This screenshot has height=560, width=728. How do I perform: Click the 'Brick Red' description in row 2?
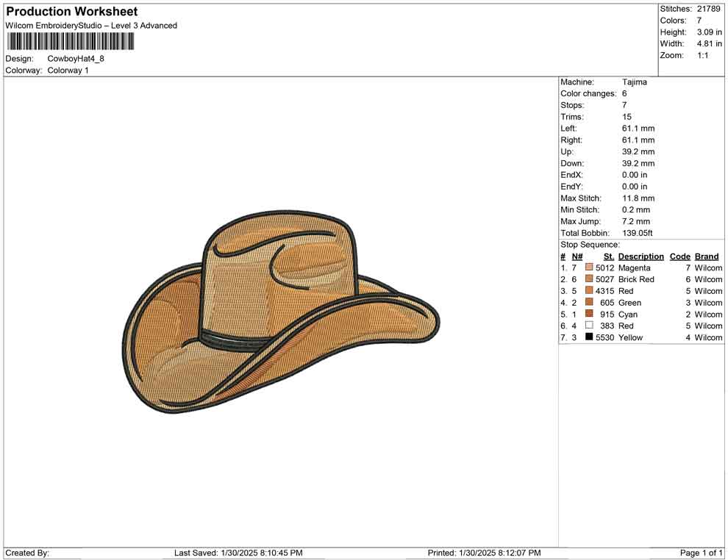click(x=636, y=279)
